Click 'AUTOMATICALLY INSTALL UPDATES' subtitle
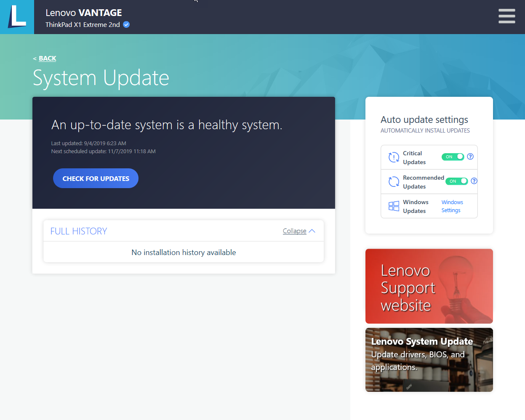 tap(425, 131)
